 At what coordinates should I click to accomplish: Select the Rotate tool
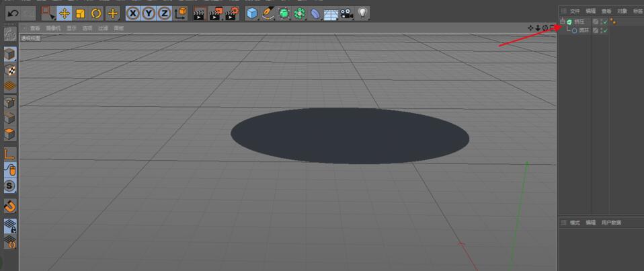tap(96, 13)
